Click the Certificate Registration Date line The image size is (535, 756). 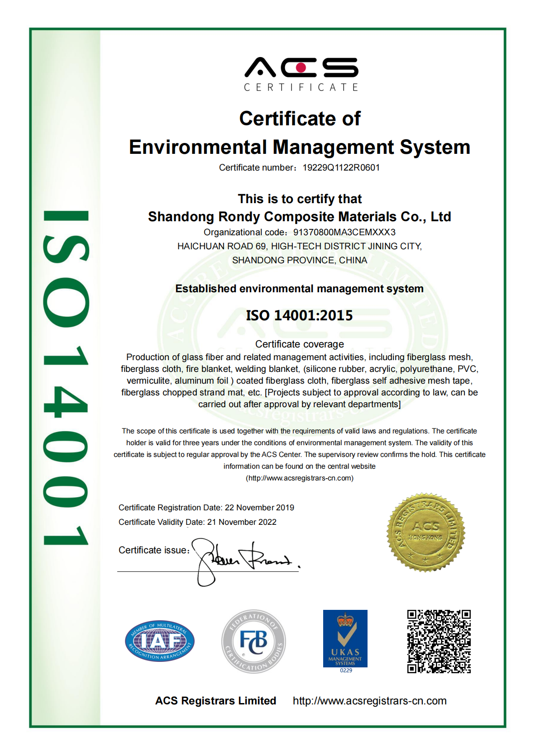point(206,508)
